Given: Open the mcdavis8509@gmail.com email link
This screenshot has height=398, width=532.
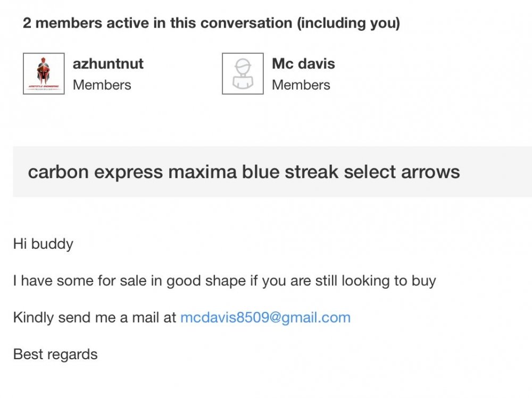Looking at the screenshot, I should (265, 318).
